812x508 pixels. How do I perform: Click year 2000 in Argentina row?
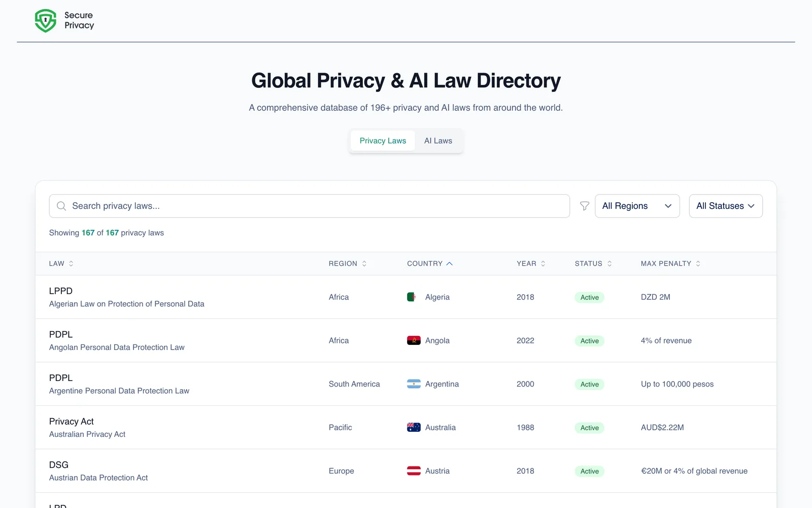coord(525,384)
